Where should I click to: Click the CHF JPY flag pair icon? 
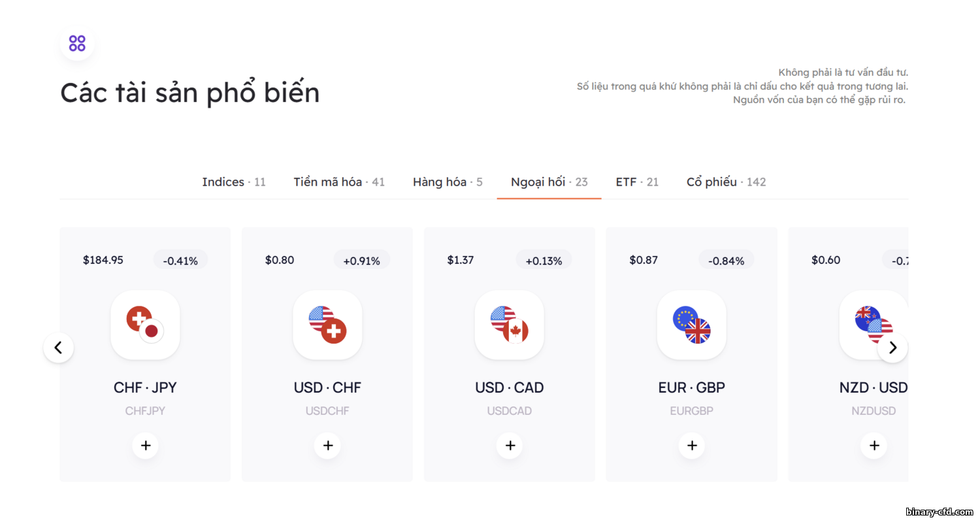(x=145, y=325)
